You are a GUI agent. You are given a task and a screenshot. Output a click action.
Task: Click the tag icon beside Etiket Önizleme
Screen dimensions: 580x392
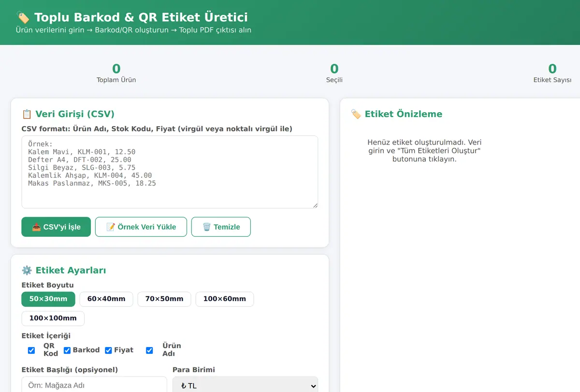[356, 114]
